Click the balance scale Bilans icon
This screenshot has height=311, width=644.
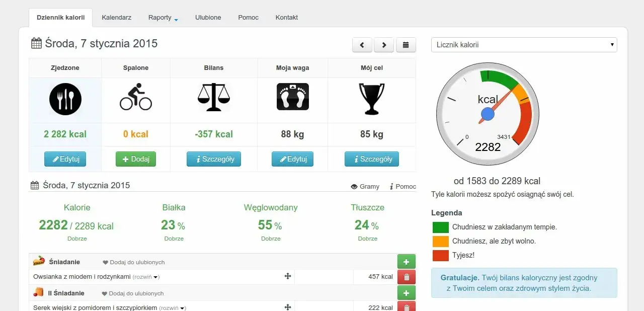tap(213, 98)
